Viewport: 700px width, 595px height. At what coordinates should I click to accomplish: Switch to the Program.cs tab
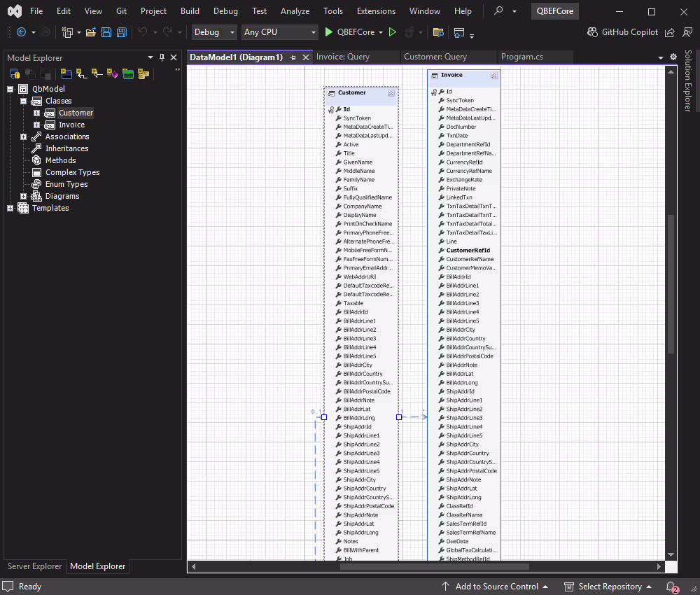522,57
